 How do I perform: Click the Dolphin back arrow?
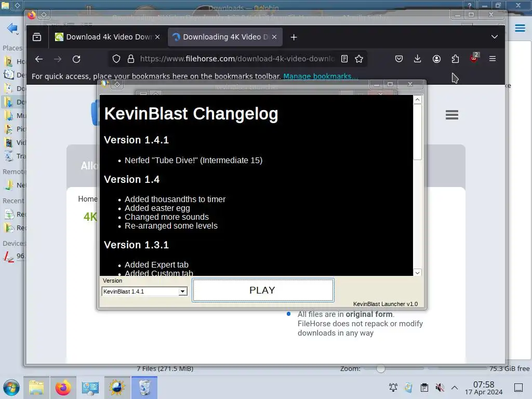(x=12, y=28)
